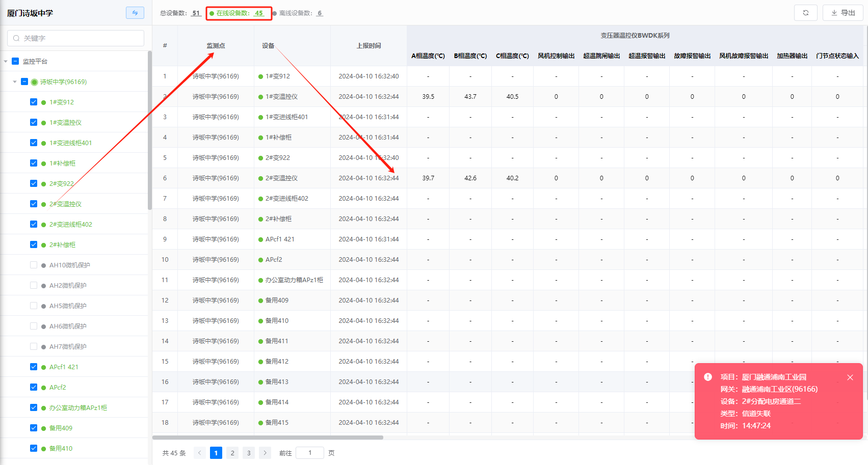Click the 导出 export button
Image resolution: width=868 pixels, height=465 pixels.
click(843, 13)
